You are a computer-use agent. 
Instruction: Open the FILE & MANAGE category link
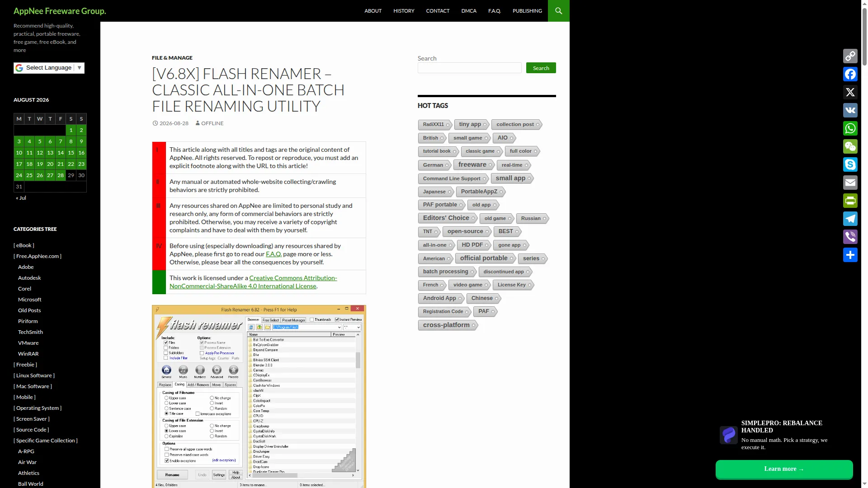coord(172,58)
